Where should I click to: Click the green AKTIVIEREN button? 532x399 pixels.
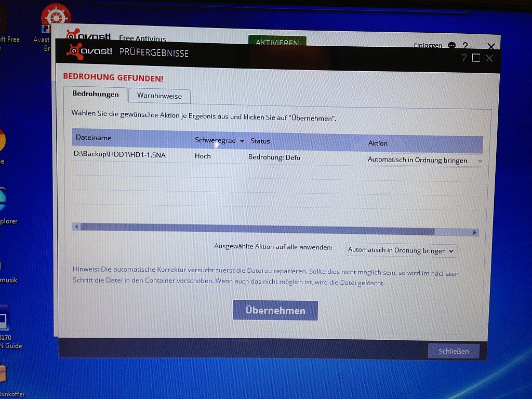[x=277, y=42]
